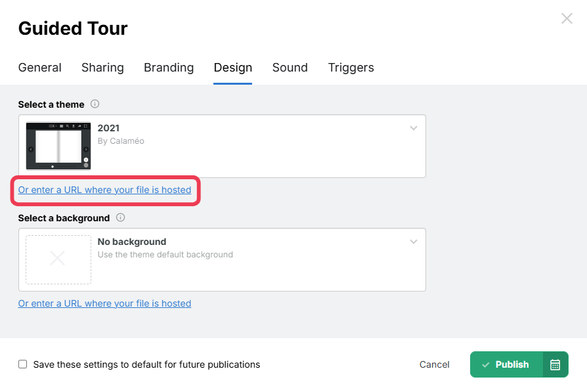
Task: Click the 2021 theme name text
Action: click(x=108, y=128)
